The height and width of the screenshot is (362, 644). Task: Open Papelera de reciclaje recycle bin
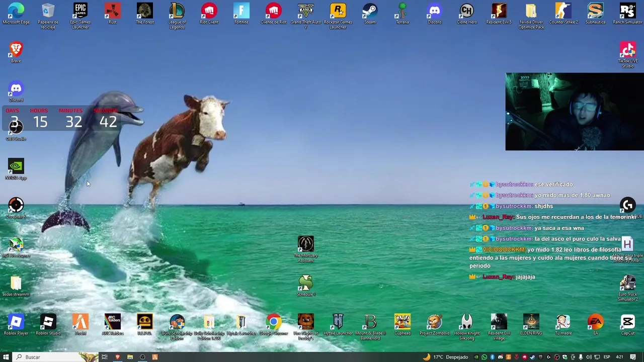(48, 16)
